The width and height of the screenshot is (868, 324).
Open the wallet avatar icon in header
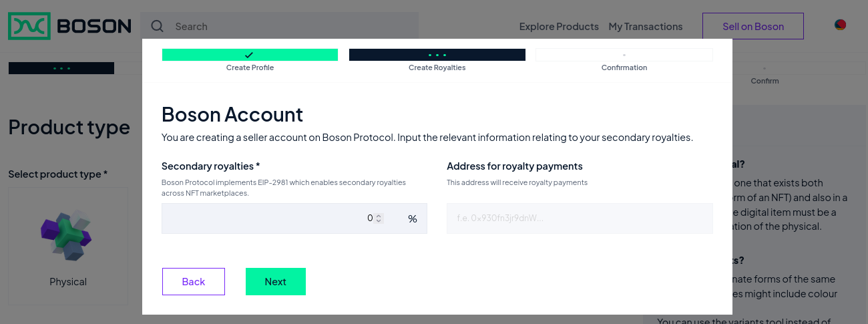click(x=840, y=25)
